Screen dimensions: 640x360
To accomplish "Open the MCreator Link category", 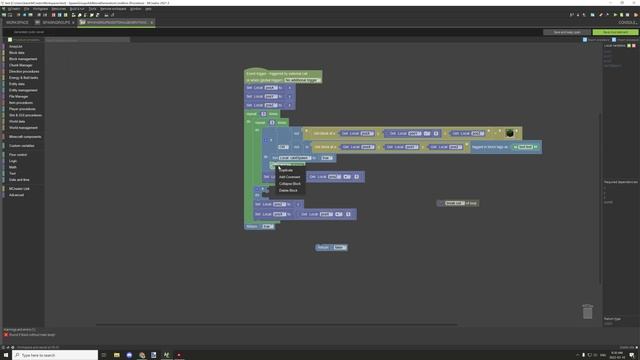I will [19, 189].
